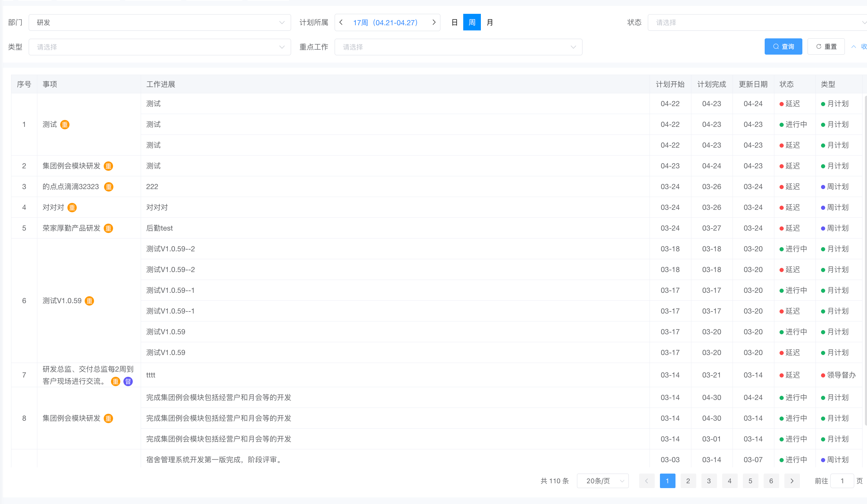This screenshot has height=504, width=867.
Task: Click the orange 重 badge next to 对对对
Action: tap(72, 207)
